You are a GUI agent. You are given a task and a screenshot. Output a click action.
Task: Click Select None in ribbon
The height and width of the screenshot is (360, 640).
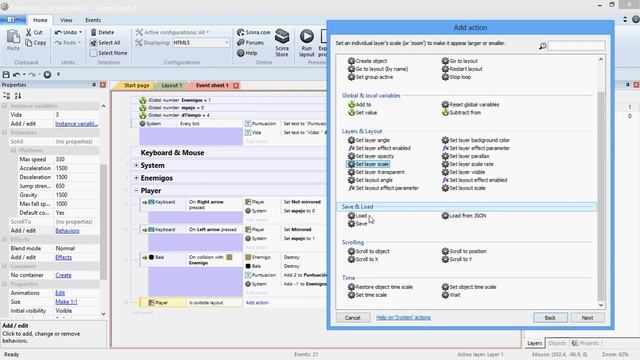point(109,53)
